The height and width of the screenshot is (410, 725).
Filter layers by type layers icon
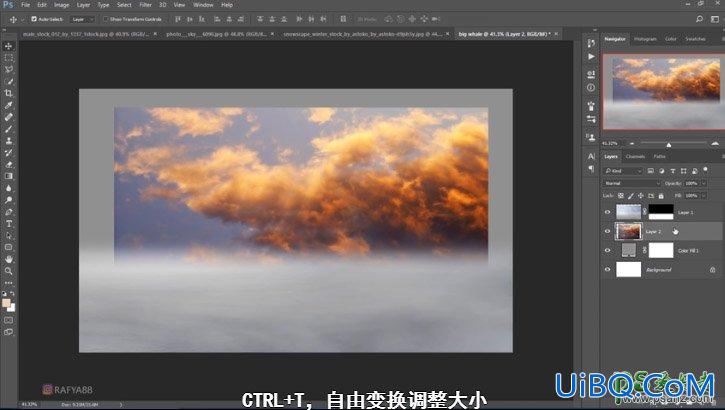click(673, 171)
